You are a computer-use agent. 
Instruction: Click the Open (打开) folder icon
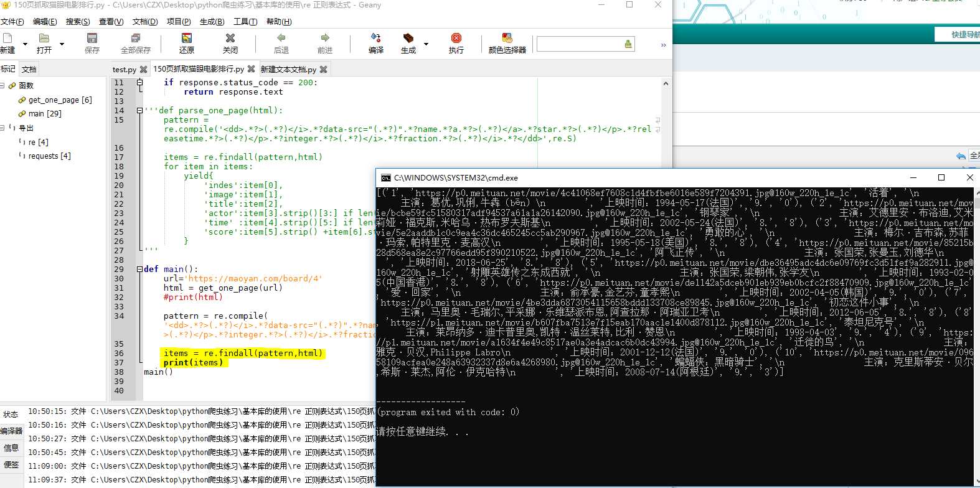point(44,39)
